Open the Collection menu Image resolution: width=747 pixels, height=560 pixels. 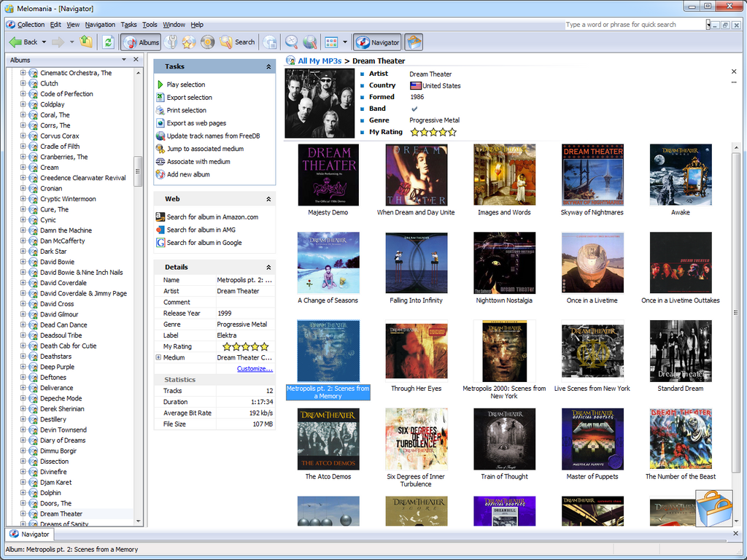[x=26, y=25]
